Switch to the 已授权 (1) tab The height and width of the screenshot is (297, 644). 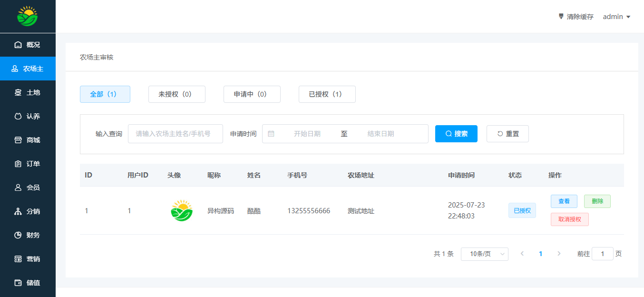click(327, 94)
